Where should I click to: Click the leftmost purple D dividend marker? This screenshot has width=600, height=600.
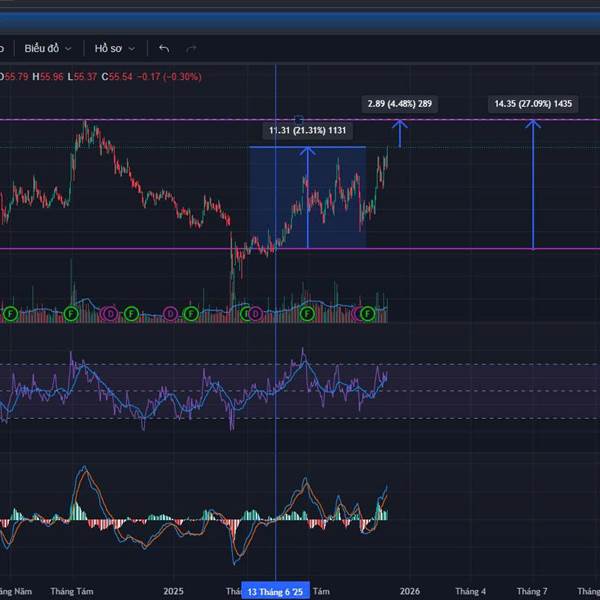pos(111,314)
